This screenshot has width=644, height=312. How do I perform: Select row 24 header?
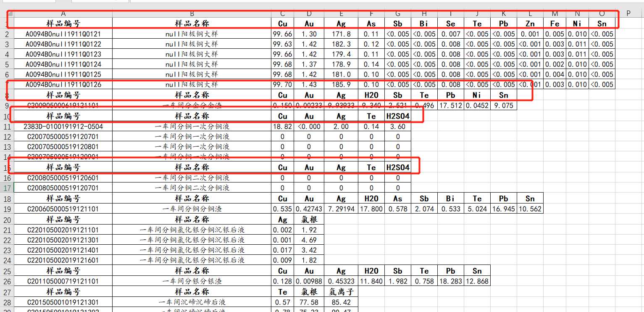(x=7, y=260)
